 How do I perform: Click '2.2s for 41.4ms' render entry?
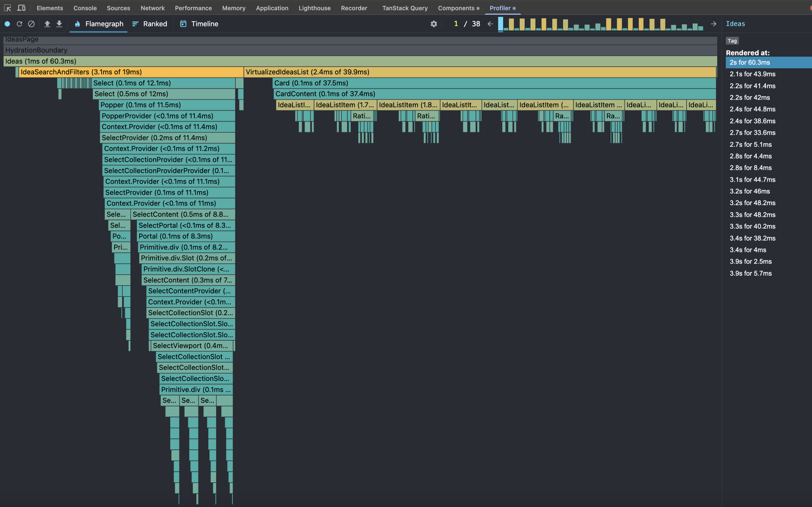tap(768, 86)
